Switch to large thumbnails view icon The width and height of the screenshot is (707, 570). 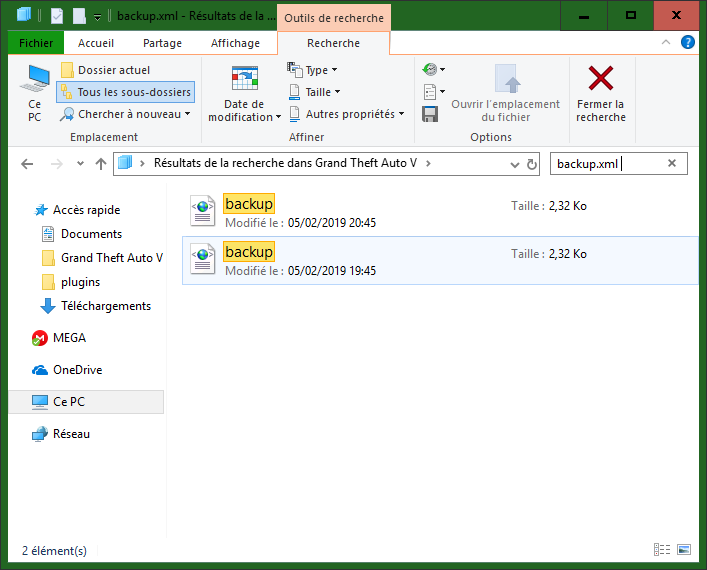[x=684, y=549]
